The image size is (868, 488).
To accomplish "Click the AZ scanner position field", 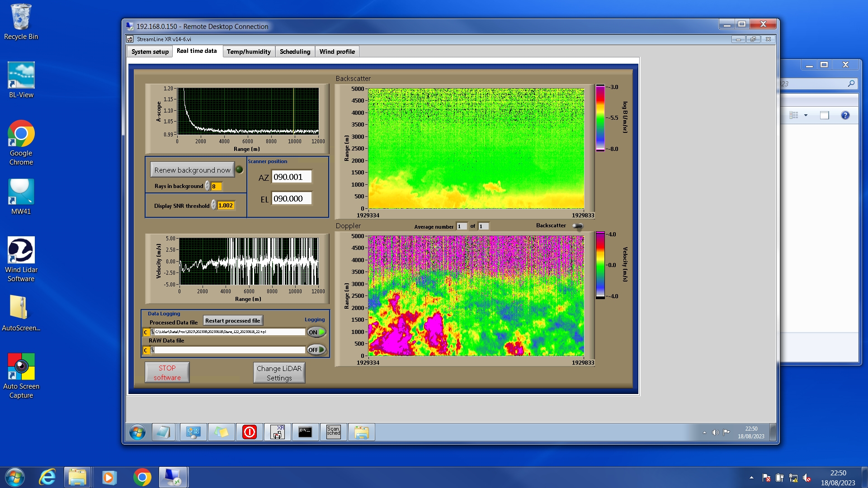I will [x=291, y=177].
